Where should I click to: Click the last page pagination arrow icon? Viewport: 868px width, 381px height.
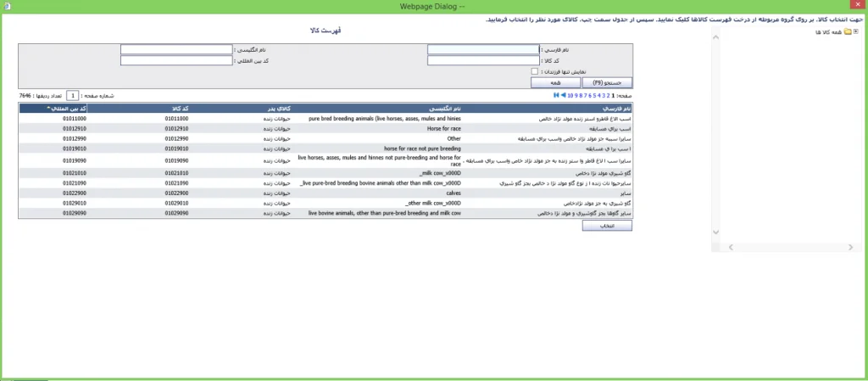click(x=556, y=95)
